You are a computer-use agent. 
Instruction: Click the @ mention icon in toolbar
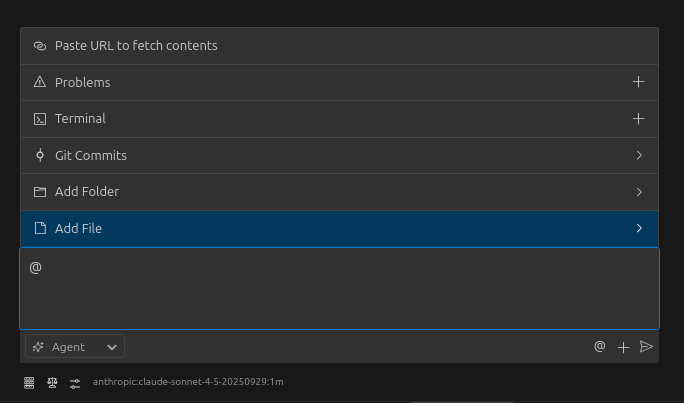(600, 347)
